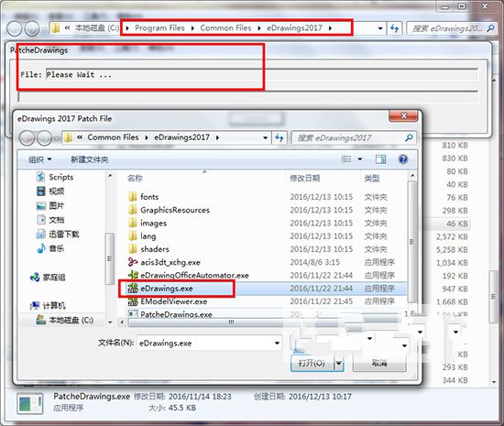Expand the arrow after Program Files in Explorer breadcrumb
The height and width of the screenshot is (426, 504).
coord(192,28)
